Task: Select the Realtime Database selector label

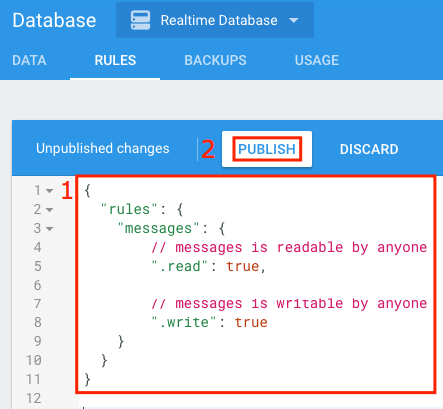Action: [219, 20]
